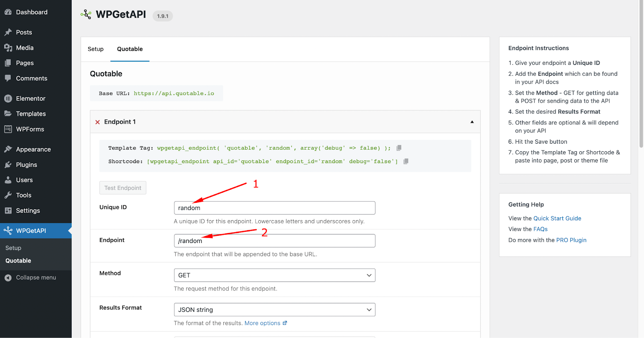Click the Test Endpoint button

tap(123, 188)
